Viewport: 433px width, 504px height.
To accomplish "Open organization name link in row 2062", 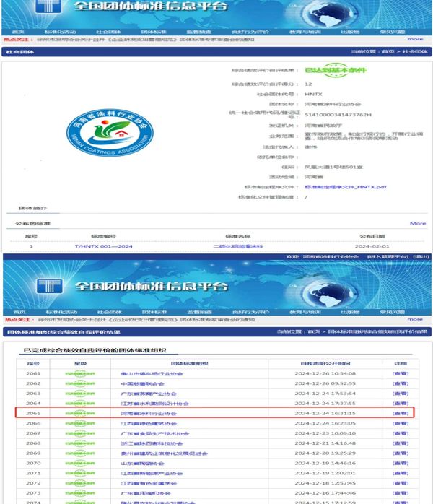I will pos(142,384).
